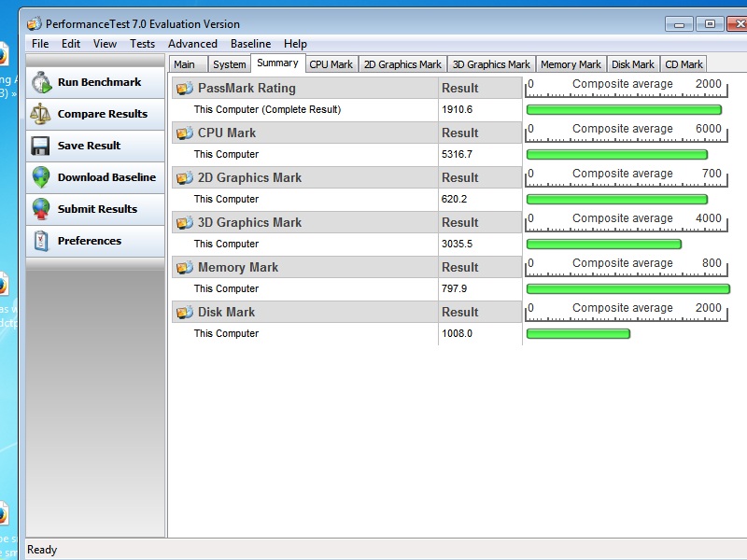Click the Run Benchmark button label
Viewport: 747px width, 560px height.
99,82
